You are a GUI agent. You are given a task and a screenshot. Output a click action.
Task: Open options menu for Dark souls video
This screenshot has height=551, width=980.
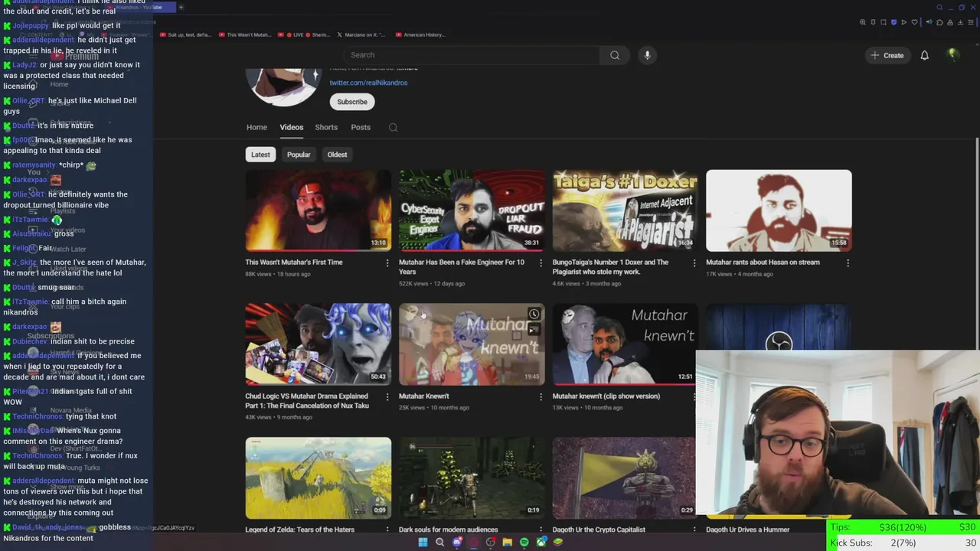tap(541, 530)
